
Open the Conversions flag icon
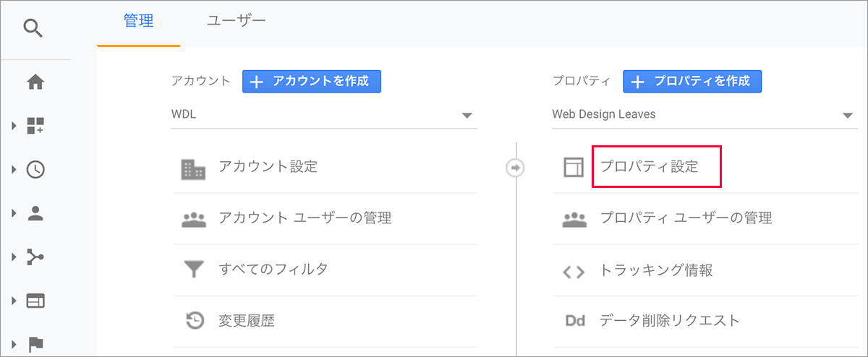coord(35,343)
